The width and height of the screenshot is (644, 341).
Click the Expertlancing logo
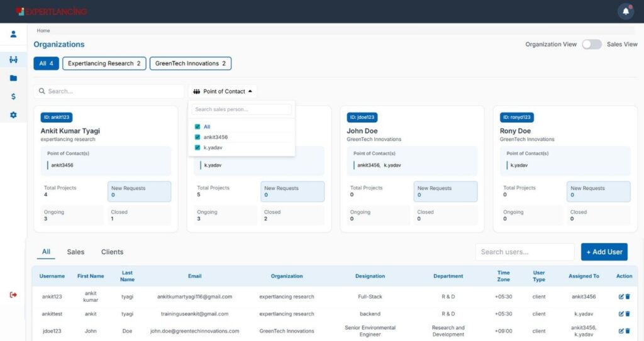[52, 11]
